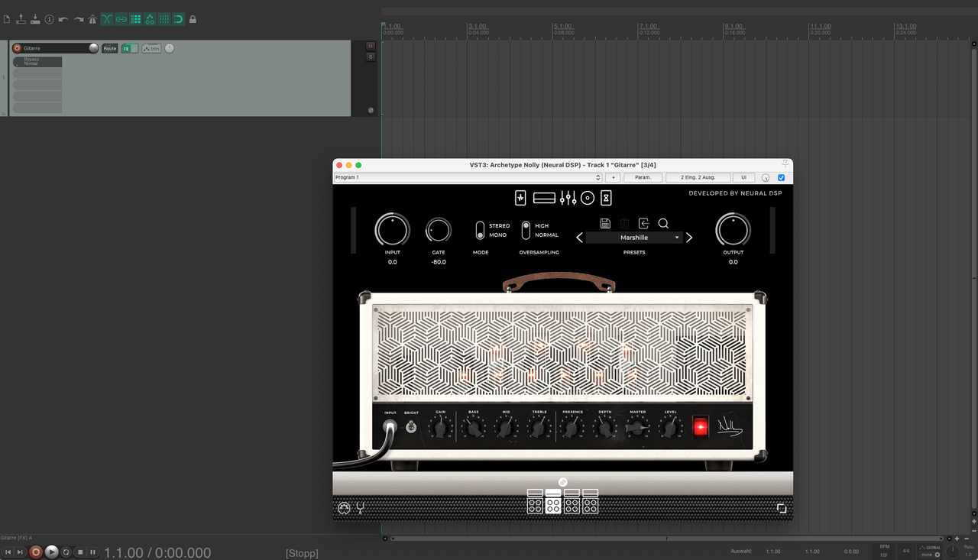The width and height of the screenshot is (978, 560).
Task: Open the Program 1 preset dropdown
Action: (x=468, y=177)
